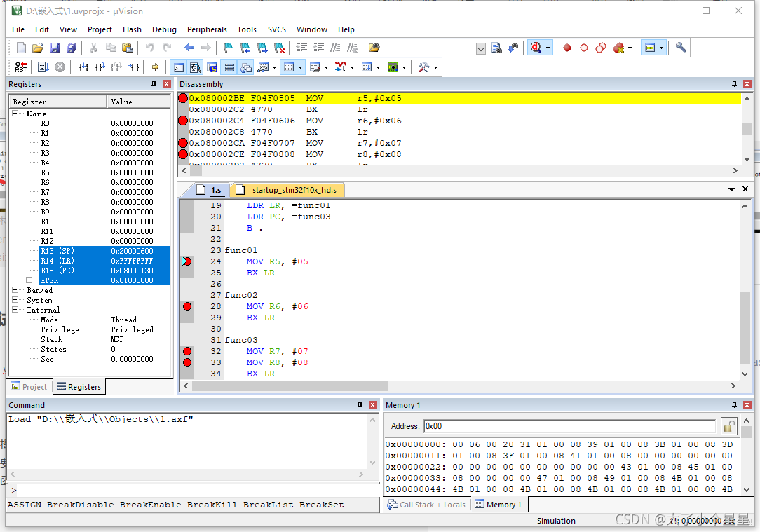Create a new file
Screen dimensions: 760x532
(21, 48)
